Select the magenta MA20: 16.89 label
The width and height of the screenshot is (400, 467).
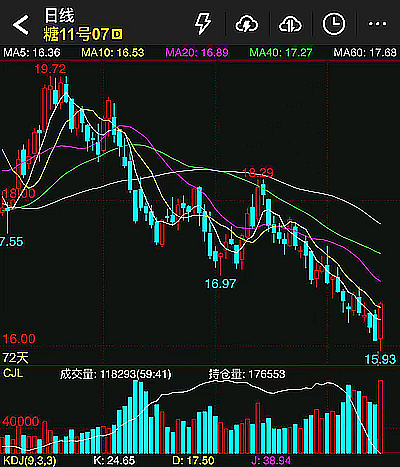(x=197, y=53)
